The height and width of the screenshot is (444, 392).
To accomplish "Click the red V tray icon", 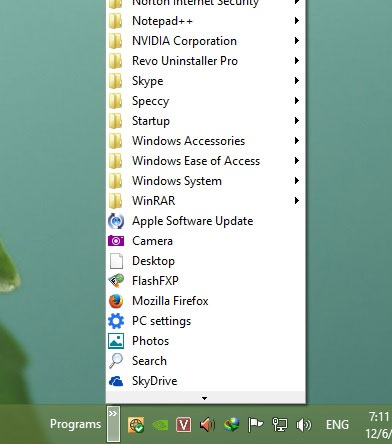I will click(183, 425).
